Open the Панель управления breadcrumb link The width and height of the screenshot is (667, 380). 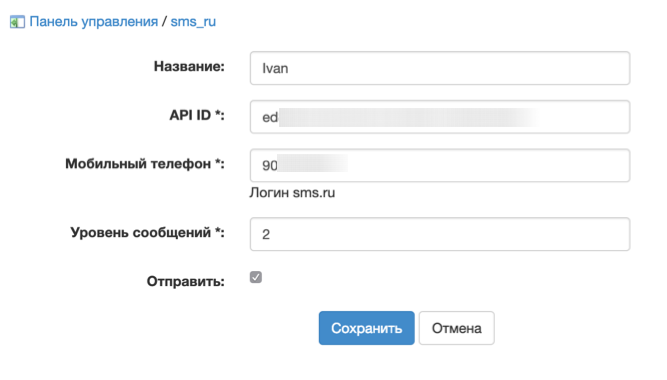point(94,21)
